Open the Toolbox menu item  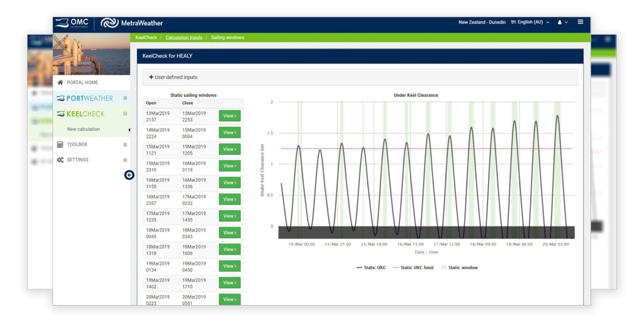click(77, 145)
